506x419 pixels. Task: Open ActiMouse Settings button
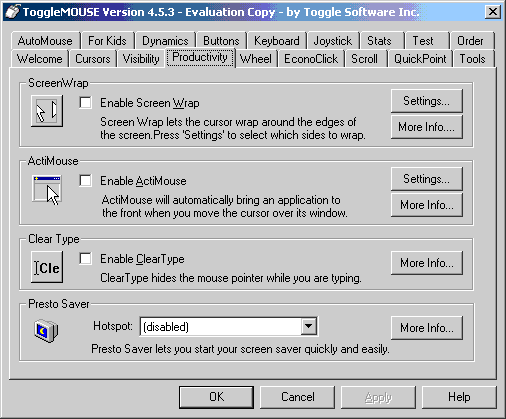pos(427,179)
